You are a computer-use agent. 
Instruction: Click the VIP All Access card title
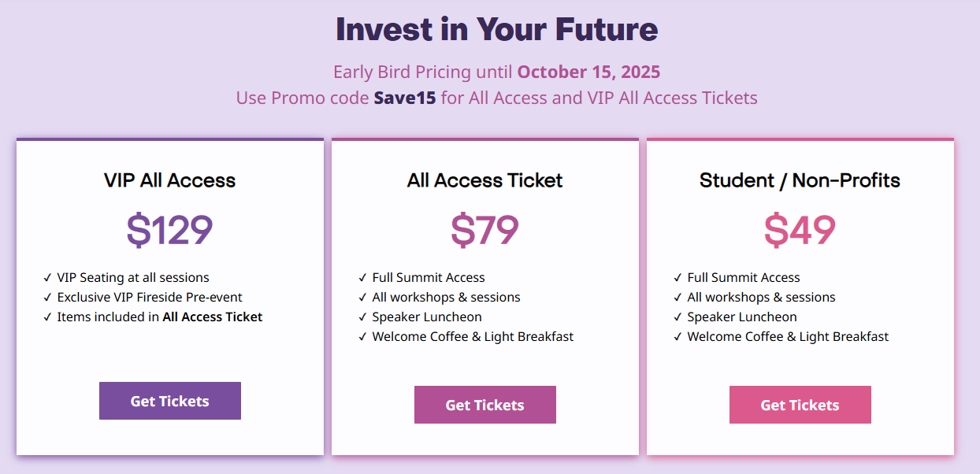point(169,180)
